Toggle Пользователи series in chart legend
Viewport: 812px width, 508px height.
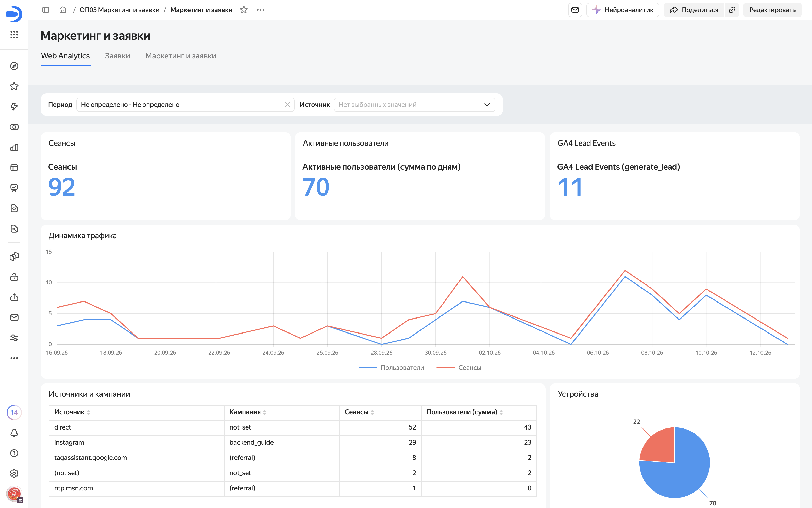pos(392,368)
